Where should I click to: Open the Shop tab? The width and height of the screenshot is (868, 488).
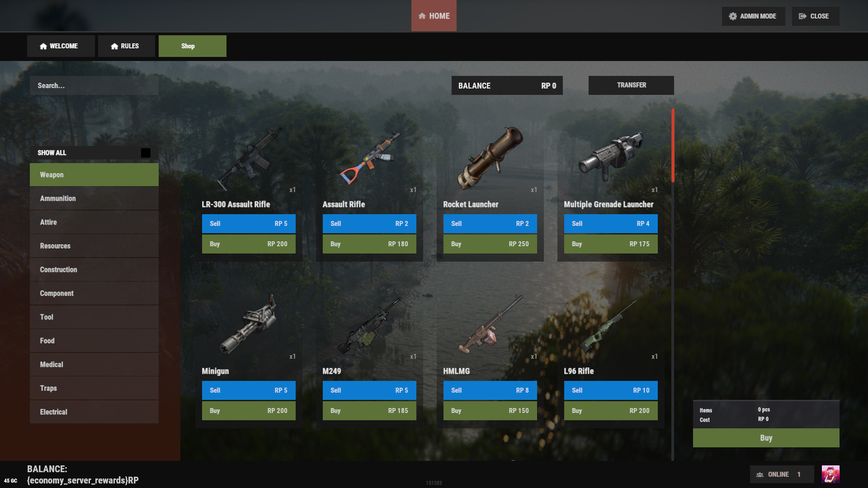click(x=192, y=46)
